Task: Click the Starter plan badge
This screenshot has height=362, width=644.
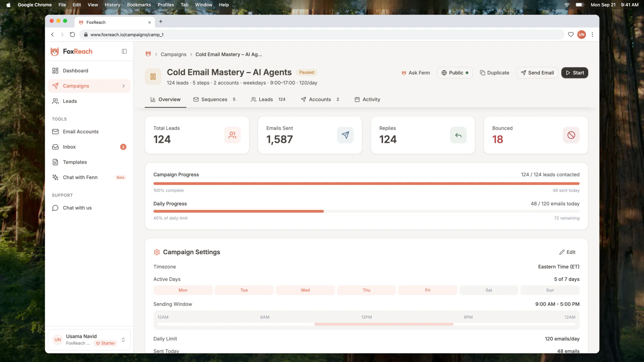Action: (x=105, y=343)
